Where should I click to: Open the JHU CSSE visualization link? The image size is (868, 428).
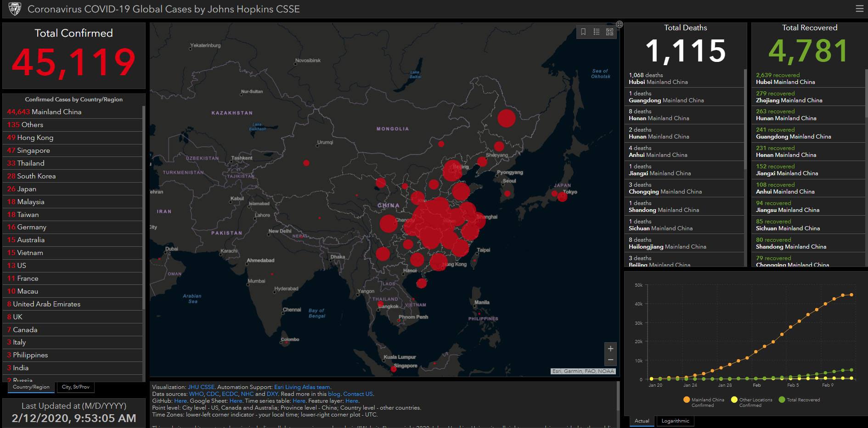(201, 387)
